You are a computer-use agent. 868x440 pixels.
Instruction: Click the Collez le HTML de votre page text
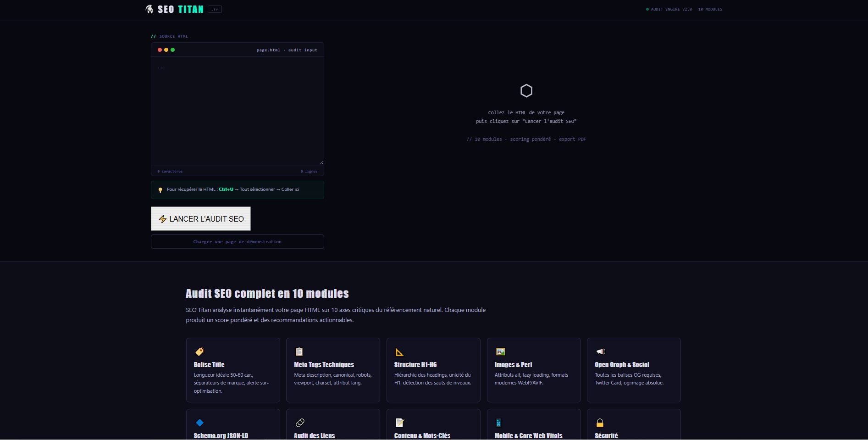(x=526, y=112)
